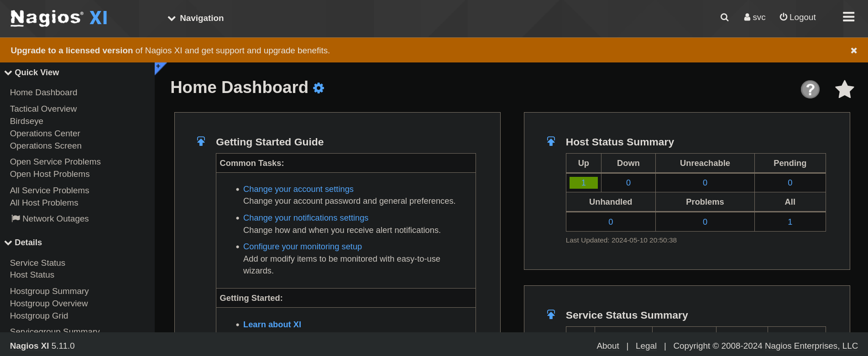Open the search magnifier icon
Image resolution: width=868 pixels, height=356 pixels.
pyautogui.click(x=724, y=17)
